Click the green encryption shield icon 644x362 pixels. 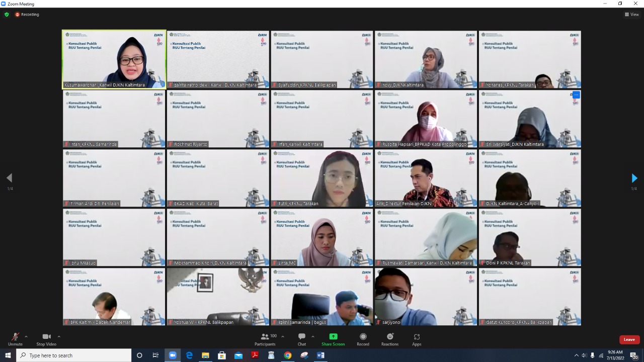7,15
